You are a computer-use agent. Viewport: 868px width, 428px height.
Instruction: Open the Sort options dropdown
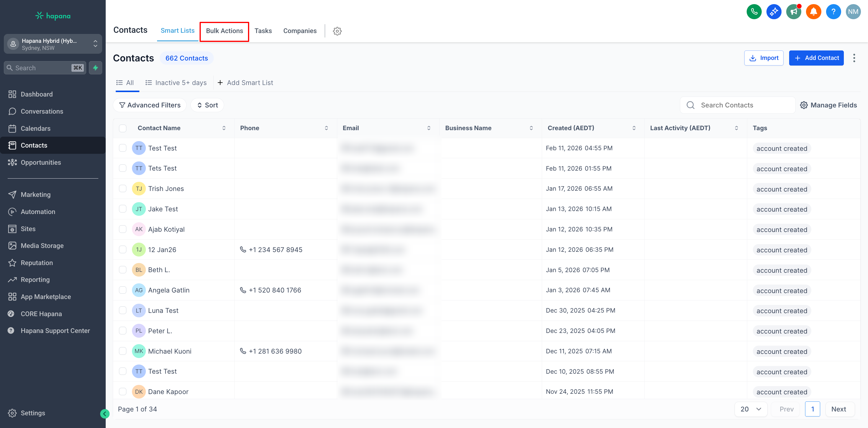point(207,105)
